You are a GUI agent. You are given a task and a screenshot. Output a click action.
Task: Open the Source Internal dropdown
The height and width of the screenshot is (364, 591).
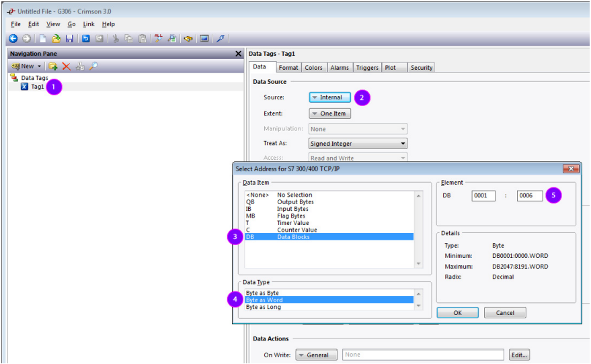pyautogui.click(x=330, y=97)
